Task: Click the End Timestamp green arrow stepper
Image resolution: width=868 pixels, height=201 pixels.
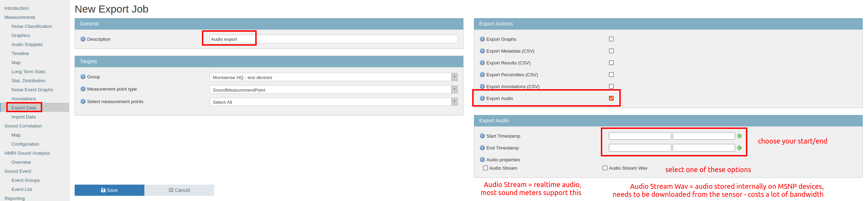Action: coord(739,148)
